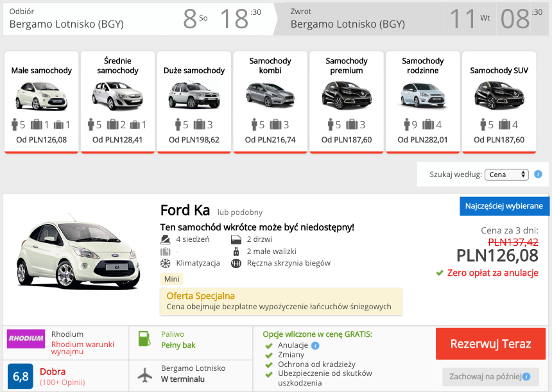Click the pickup time 18:30
Viewport: 552px width, 392px height.
[241, 19]
